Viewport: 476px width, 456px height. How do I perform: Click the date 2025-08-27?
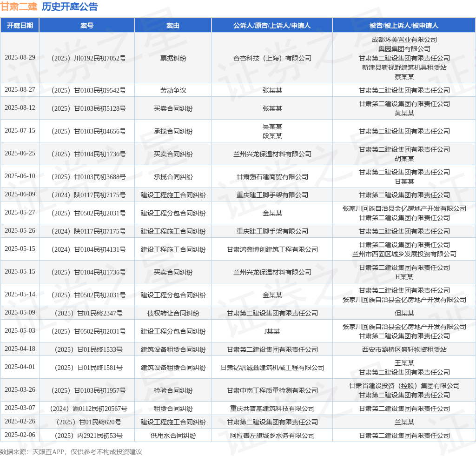click(20, 90)
